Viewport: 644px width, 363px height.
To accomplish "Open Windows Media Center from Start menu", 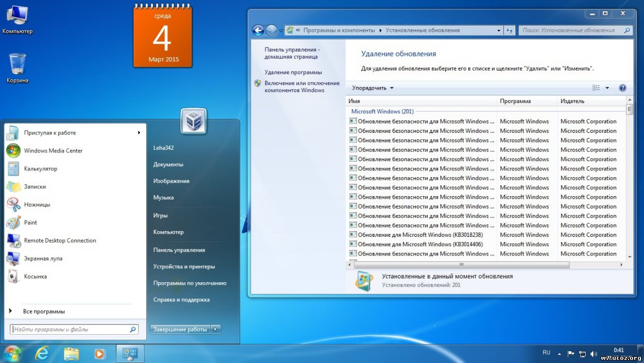I will [x=75, y=151].
